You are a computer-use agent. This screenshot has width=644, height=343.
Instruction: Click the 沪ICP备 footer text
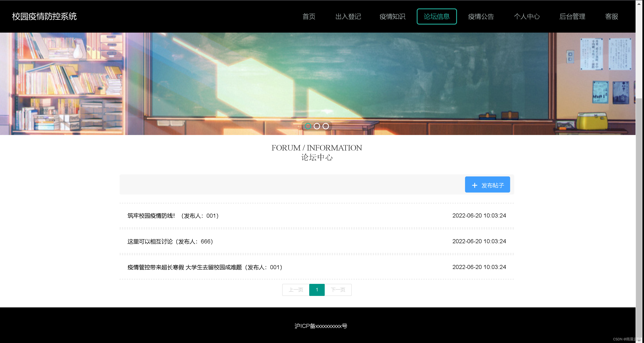pyautogui.click(x=321, y=326)
